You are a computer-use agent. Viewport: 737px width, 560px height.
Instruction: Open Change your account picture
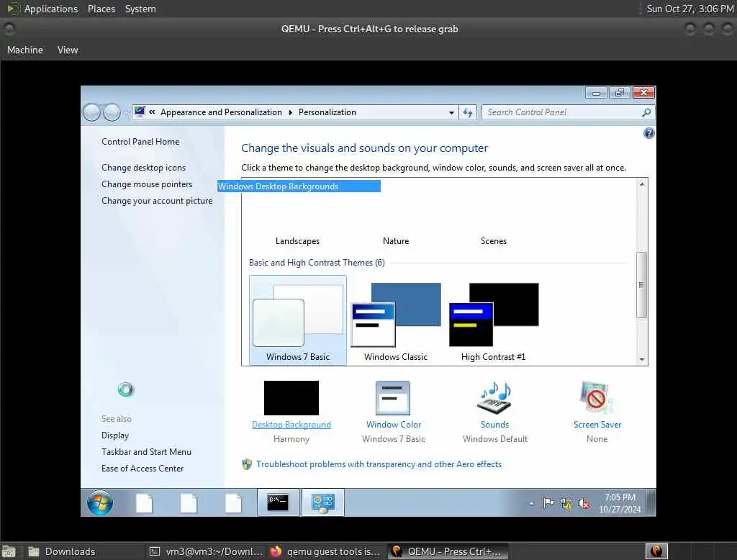tap(157, 201)
